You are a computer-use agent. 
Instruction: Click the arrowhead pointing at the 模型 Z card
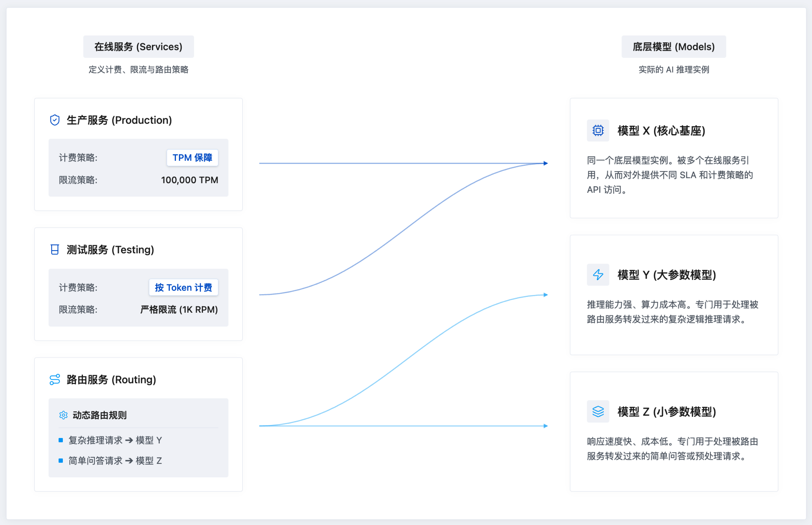(545, 426)
